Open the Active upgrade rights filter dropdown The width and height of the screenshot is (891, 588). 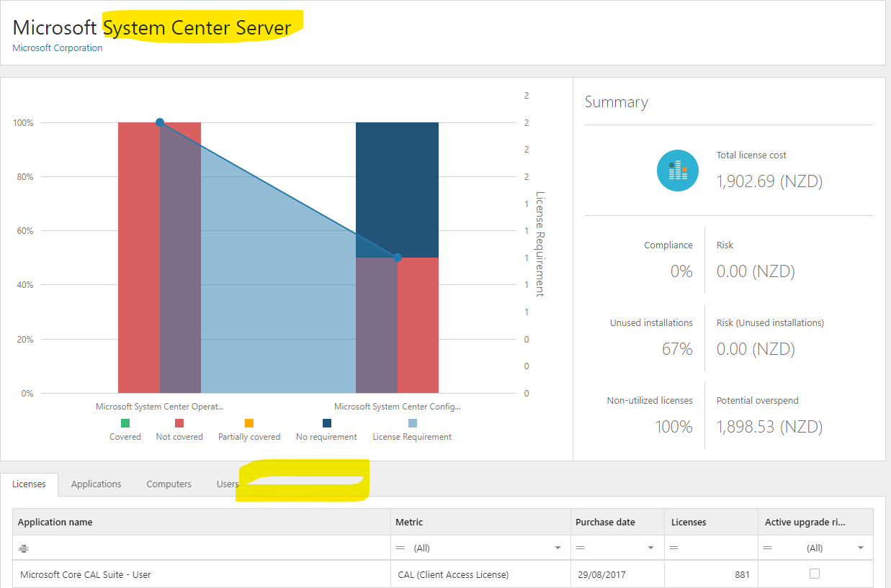[x=861, y=548]
